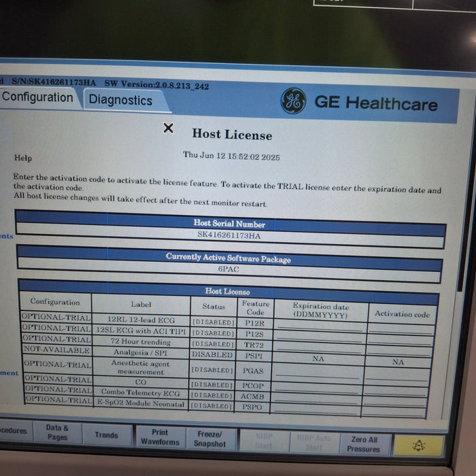Click the E-SpO2 Module Neonatal label
476x476 pixels.
click(141, 403)
